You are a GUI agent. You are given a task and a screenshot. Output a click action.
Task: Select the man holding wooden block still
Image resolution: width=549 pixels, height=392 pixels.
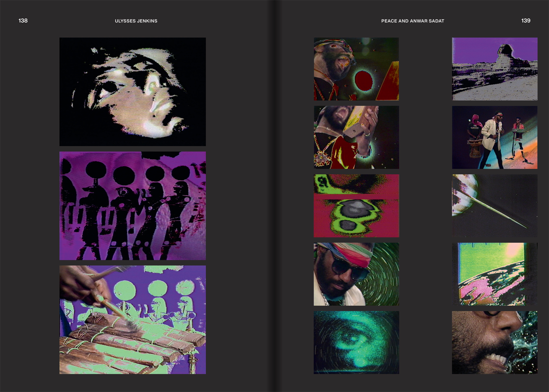click(356, 137)
